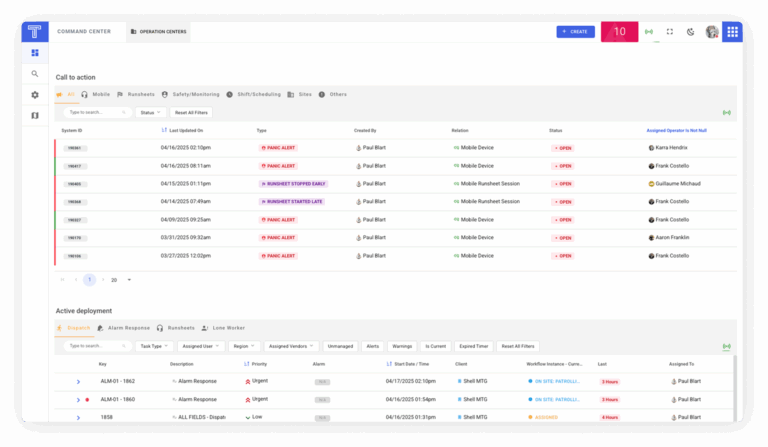
Task: Select the Dispatch tab
Action: (x=74, y=328)
